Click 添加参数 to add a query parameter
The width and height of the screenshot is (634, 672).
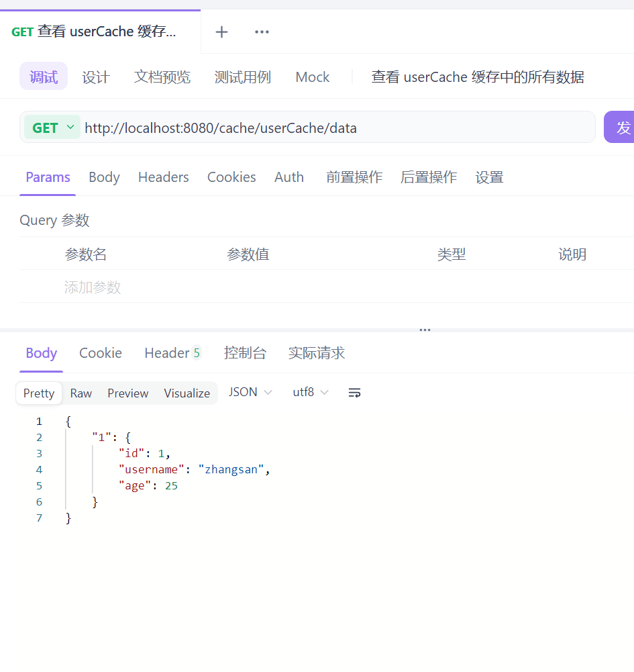(x=93, y=287)
